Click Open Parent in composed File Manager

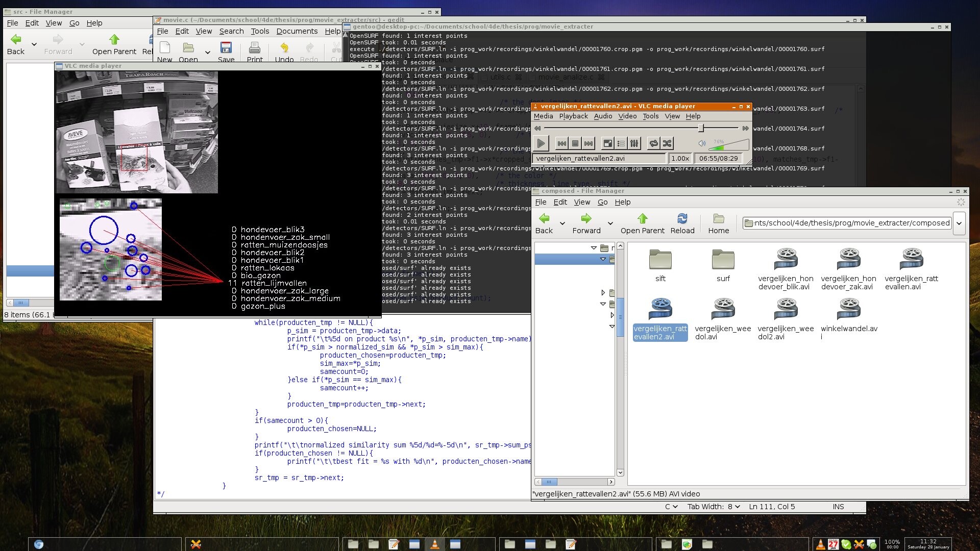(642, 223)
